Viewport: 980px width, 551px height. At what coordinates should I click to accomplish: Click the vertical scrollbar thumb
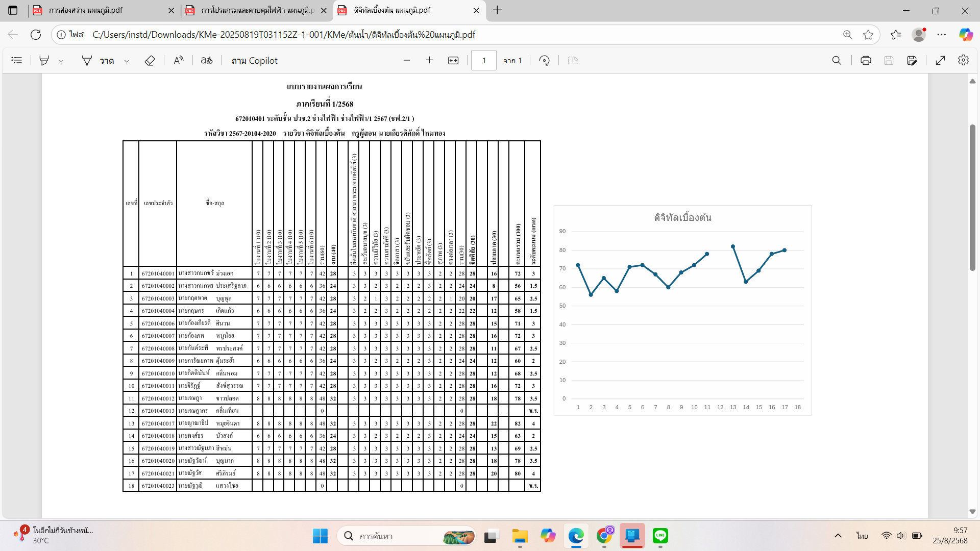(x=972, y=197)
